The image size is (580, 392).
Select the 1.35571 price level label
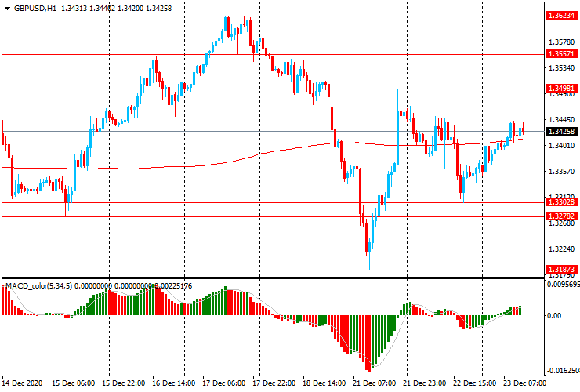[561, 53]
